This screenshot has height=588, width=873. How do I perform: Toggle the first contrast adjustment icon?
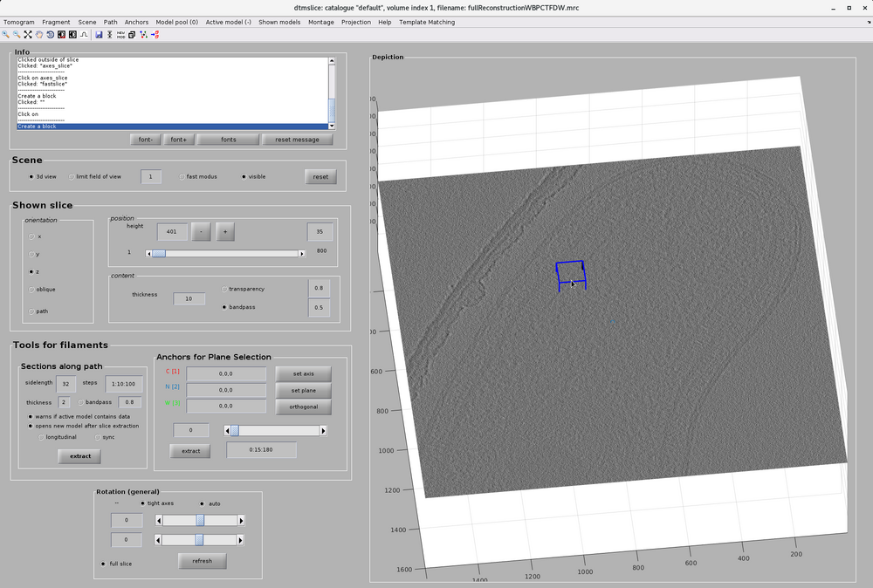(60, 35)
